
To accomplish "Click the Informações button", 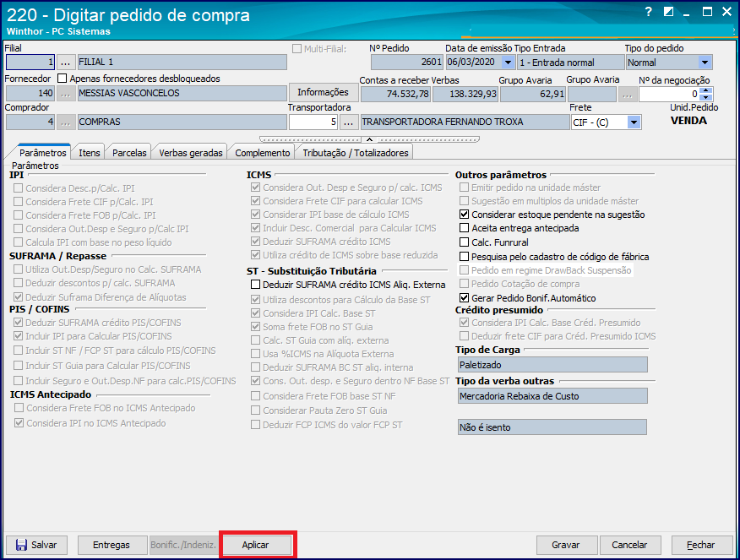I will [x=323, y=92].
